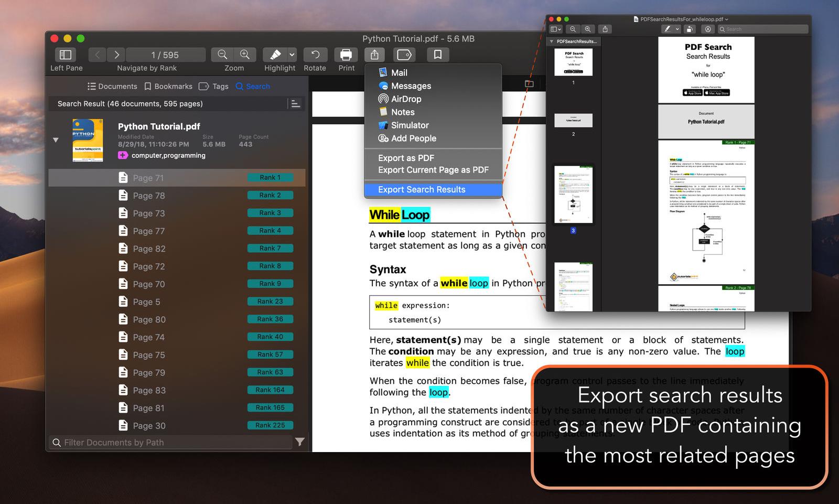
Task: Select page 1 thumbnail in Preview sidebar
Action: [573, 62]
